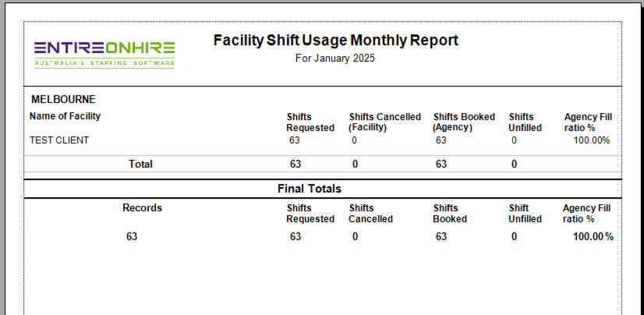Click the EntireOnHire logo
Image resolution: width=644 pixels, height=315 pixels.
pos(104,48)
